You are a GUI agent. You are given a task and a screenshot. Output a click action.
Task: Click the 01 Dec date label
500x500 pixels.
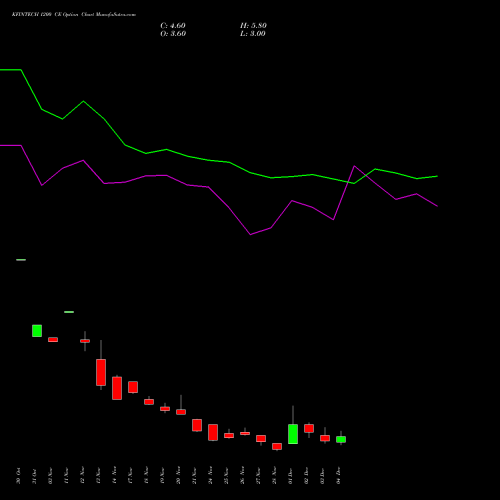[x=290, y=476]
